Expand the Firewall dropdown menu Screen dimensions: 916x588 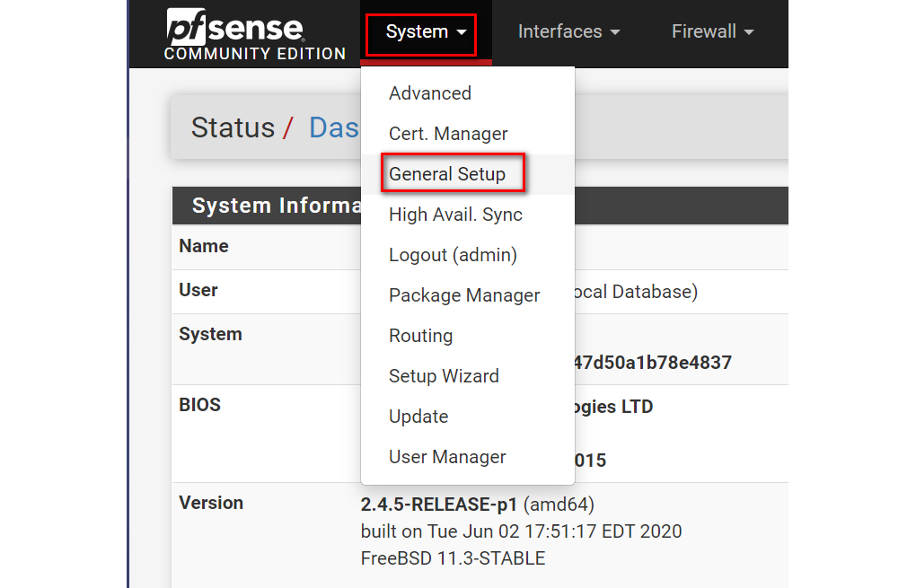point(712,32)
